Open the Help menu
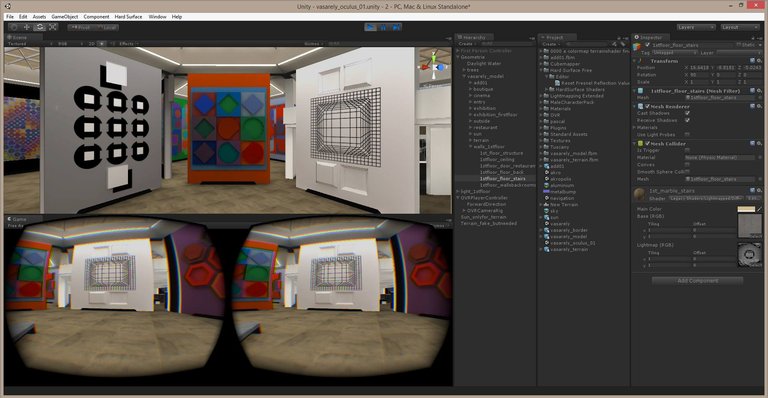The image size is (768, 398). pos(177,17)
